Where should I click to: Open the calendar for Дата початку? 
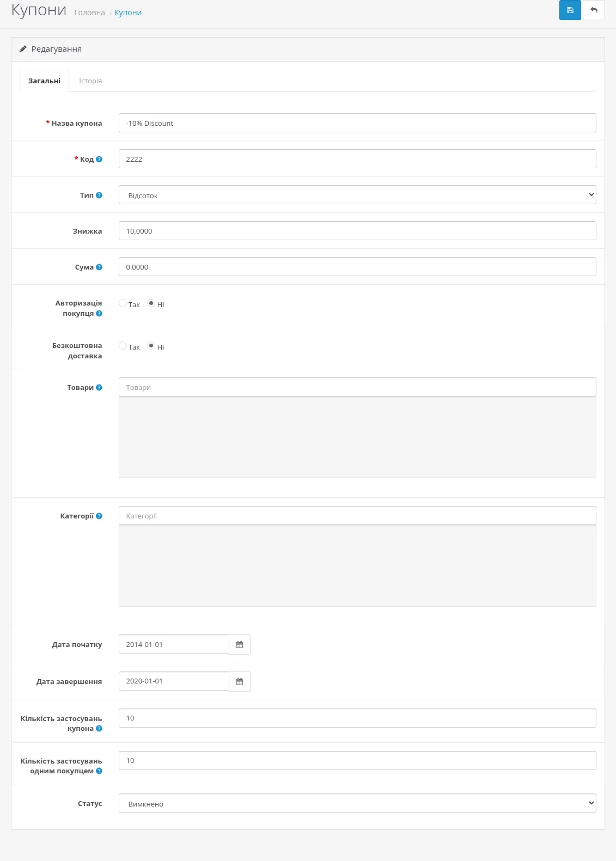point(240,644)
